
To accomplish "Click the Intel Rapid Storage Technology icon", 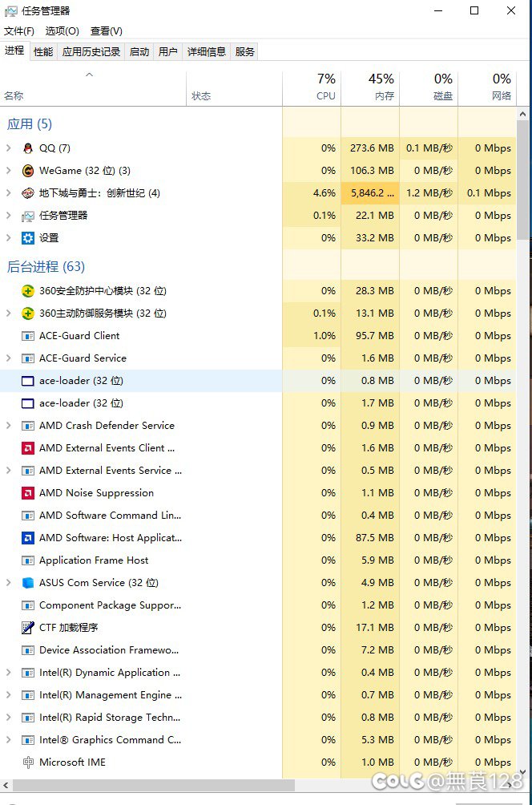I will click(x=28, y=718).
